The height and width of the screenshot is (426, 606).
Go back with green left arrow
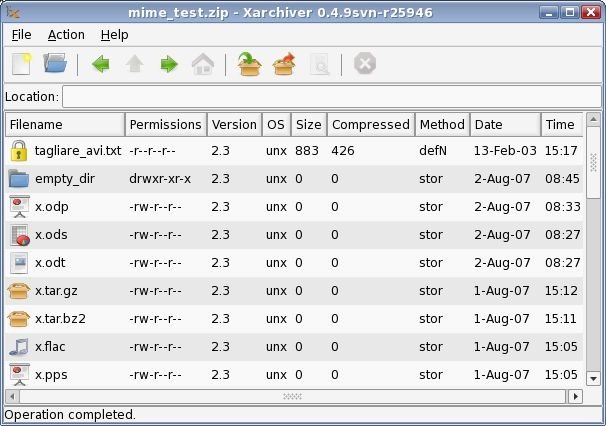(x=100, y=64)
